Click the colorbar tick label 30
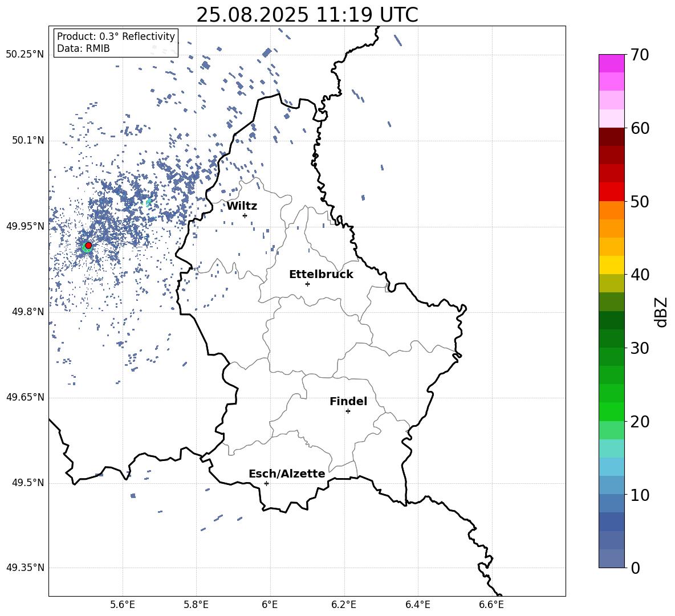Viewport: 675px width, 616px height. point(640,348)
